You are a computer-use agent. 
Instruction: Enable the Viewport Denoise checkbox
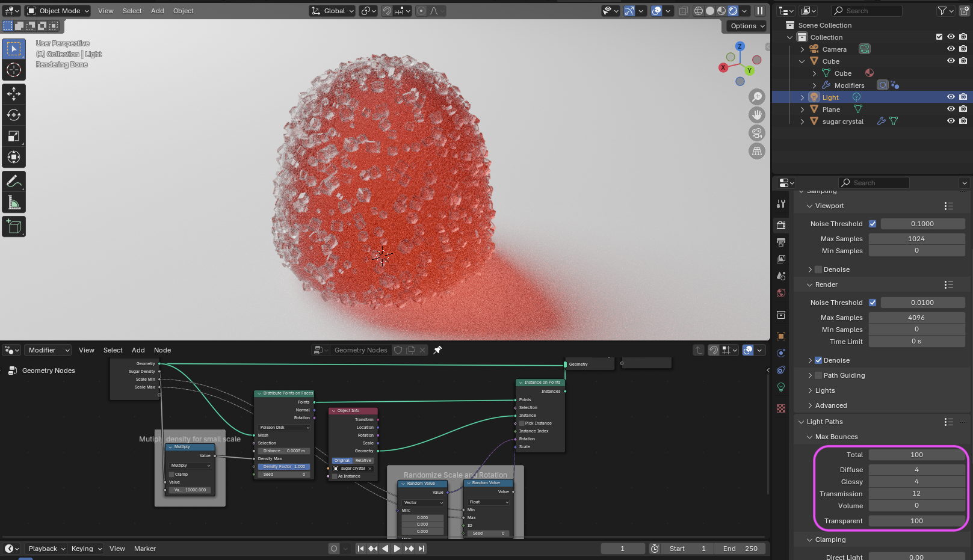pyautogui.click(x=818, y=269)
